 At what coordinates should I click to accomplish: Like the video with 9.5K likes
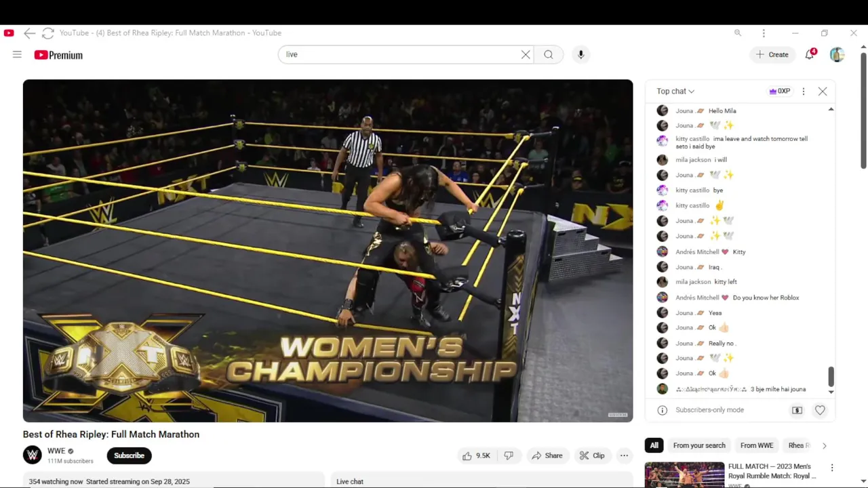476,455
